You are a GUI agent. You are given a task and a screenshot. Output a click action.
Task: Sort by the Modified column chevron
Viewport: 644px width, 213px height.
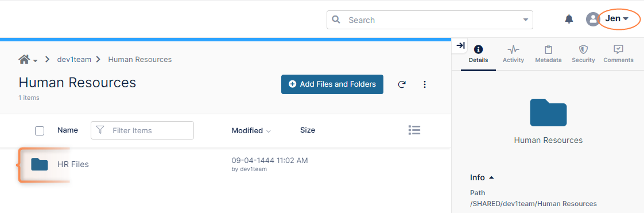click(x=269, y=131)
